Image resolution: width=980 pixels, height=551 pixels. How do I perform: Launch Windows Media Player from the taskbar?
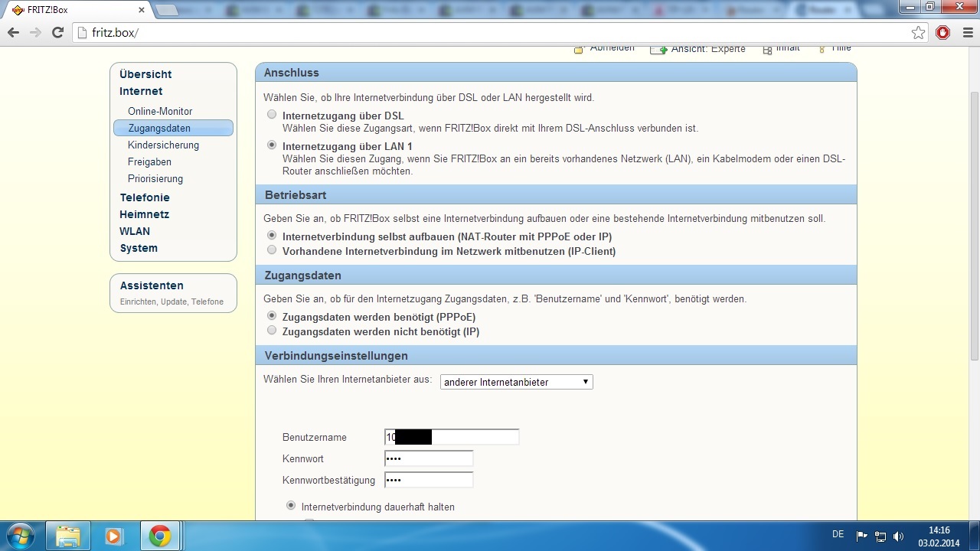coord(114,536)
